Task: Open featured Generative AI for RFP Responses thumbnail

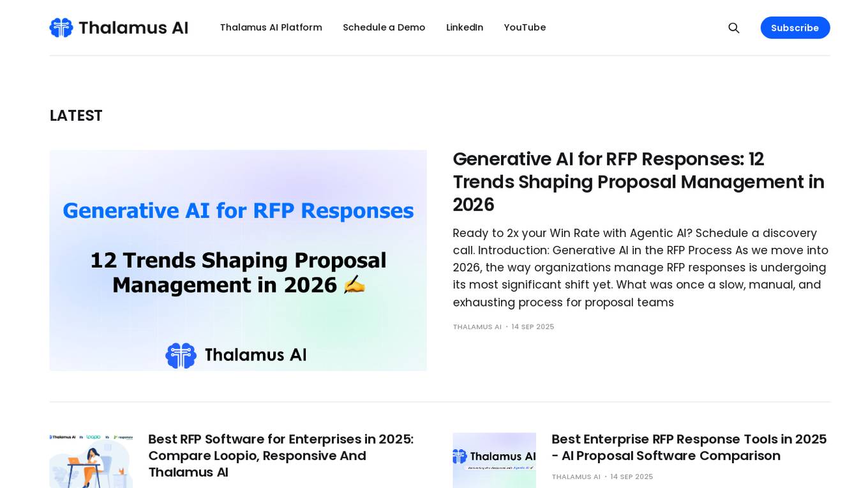Action: coord(238,261)
